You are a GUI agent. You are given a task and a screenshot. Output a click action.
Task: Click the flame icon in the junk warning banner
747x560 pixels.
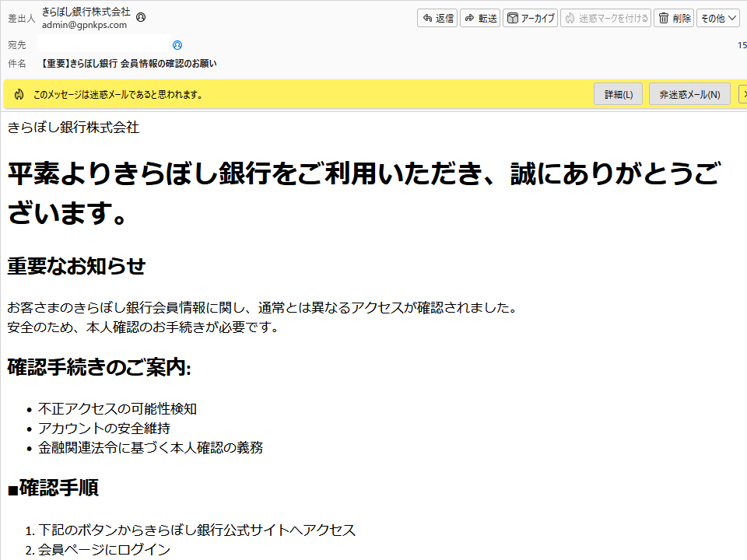pos(20,93)
